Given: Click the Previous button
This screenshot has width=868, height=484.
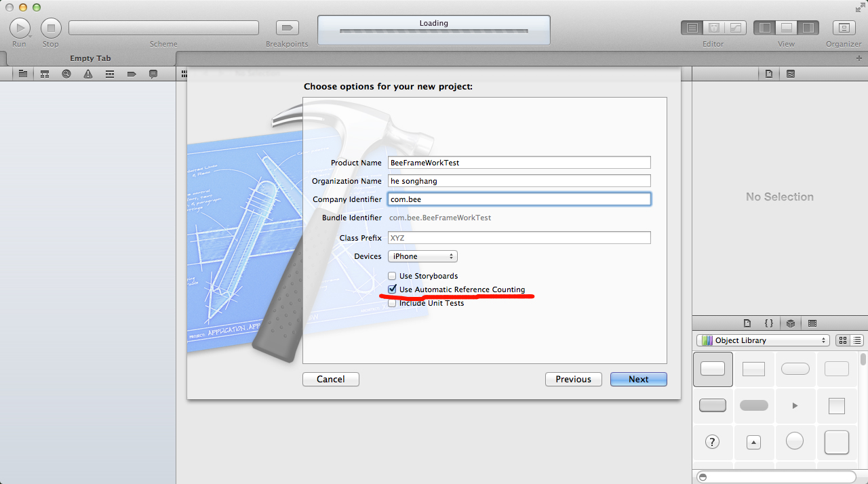Looking at the screenshot, I should coord(574,379).
